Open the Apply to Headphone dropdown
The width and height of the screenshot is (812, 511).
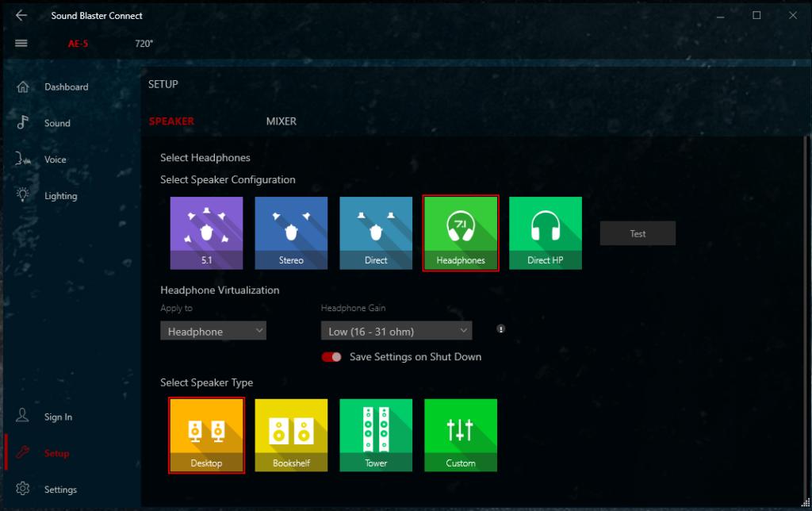213,331
